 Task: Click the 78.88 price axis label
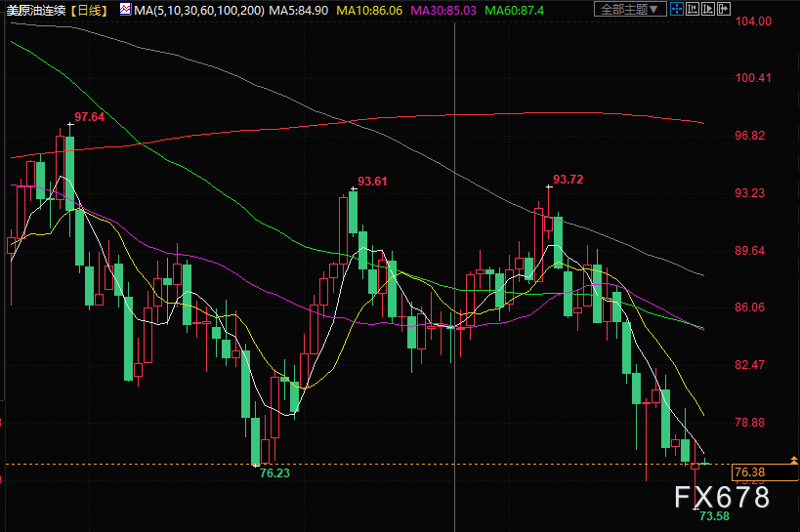click(750, 422)
